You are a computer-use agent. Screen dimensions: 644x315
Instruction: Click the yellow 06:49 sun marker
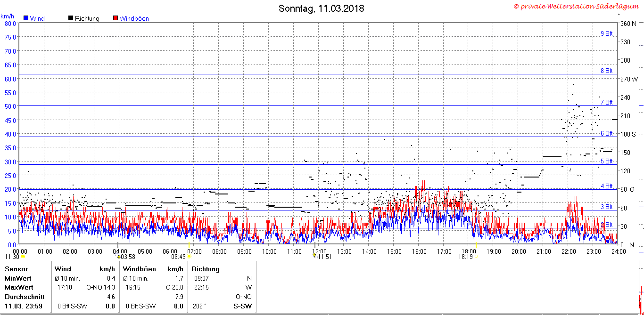(x=189, y=257)
